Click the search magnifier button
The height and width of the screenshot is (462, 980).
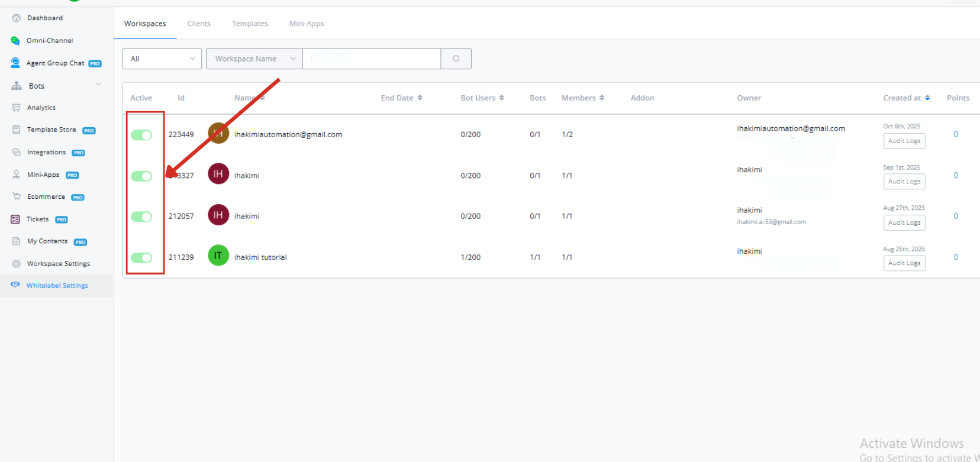456,59
